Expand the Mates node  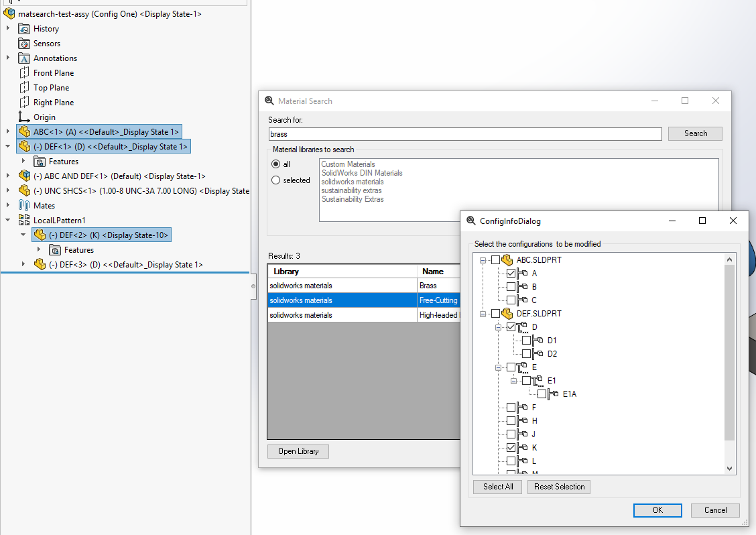tap(8, 205)
